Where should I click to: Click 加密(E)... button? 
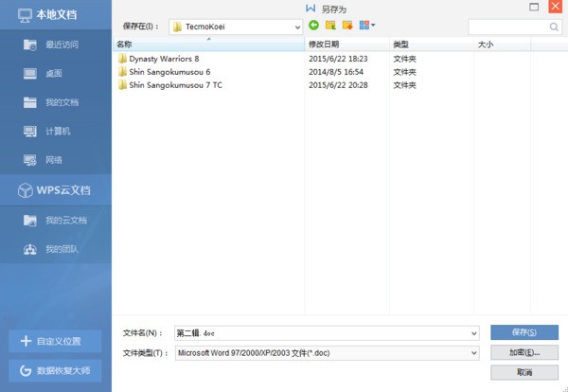(524, 352)
